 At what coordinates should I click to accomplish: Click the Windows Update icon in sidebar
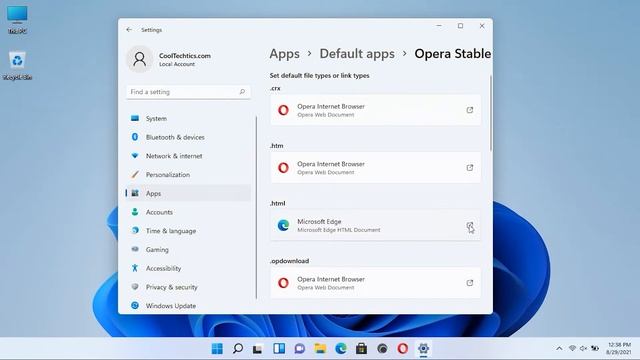click(135, 305)
